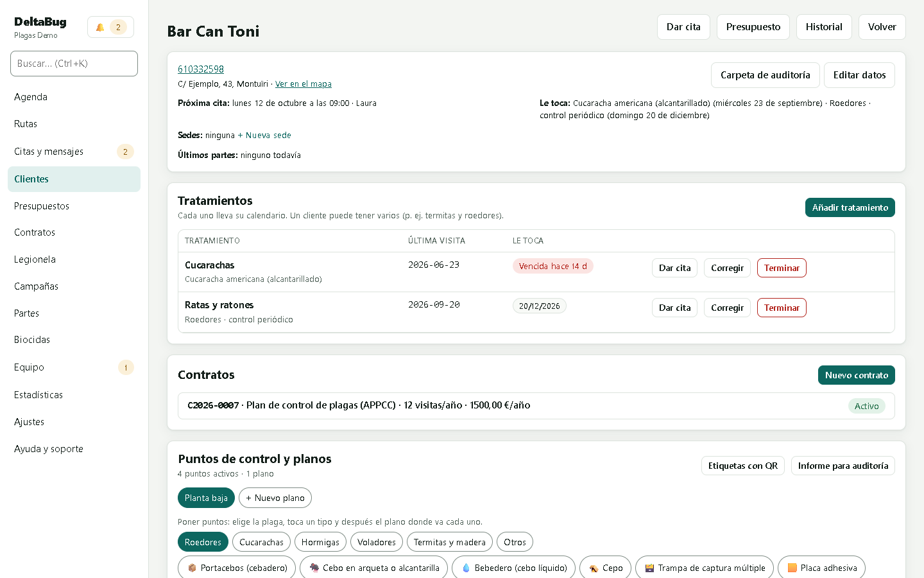The width and height of the screenshot is (924, 578).
Task: Open contract C2026-0007 row
Action: pos(536,406)
